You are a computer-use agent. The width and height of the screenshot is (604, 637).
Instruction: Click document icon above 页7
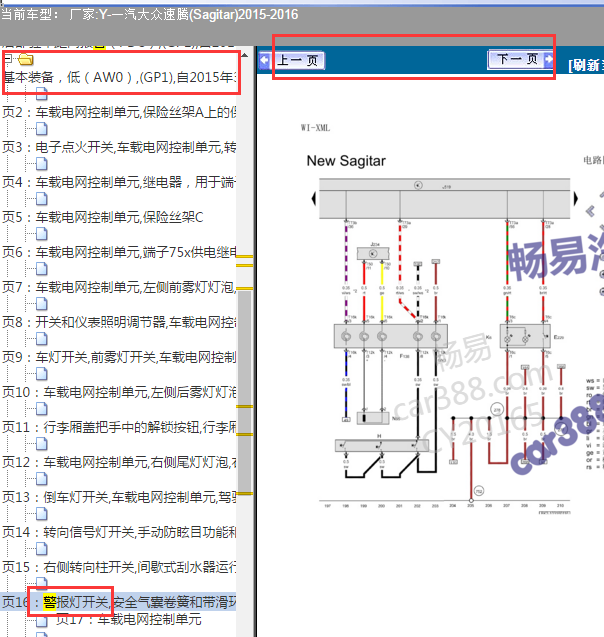click(x=41, y=269)
